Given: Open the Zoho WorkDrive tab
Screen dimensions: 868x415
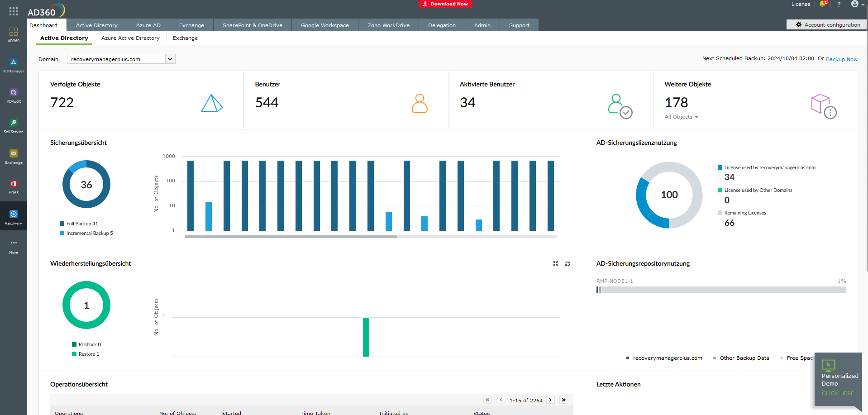Looking at the screenshot, I should pyautogui.click(x=389, y=25).
